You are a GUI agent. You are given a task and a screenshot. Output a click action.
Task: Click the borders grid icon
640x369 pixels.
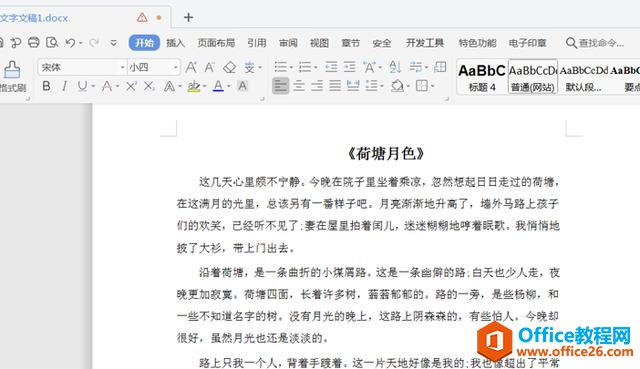(422, 86)
